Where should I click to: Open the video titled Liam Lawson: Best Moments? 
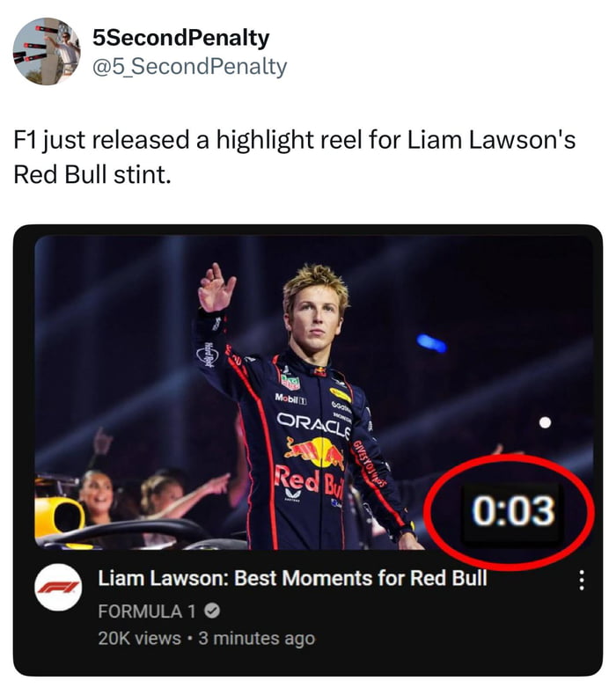pyautogui.click(x=292, y=580)
